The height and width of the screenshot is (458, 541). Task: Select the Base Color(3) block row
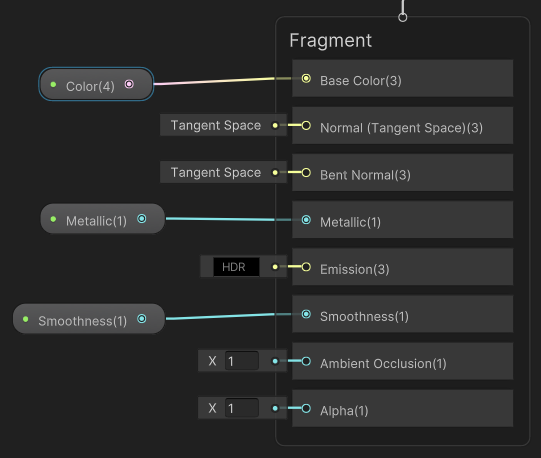coord(402,78)
